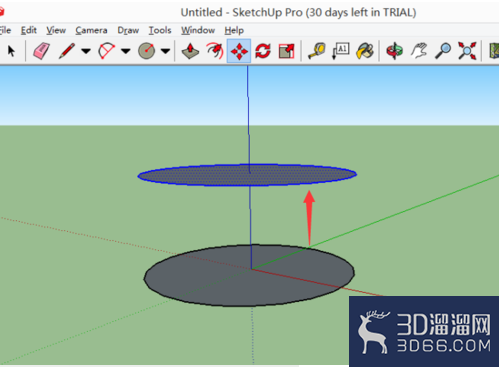The width and height of the screenshot is (499, 367).
Task: Activate the red pencil Line tool
Action: [66, 51]
